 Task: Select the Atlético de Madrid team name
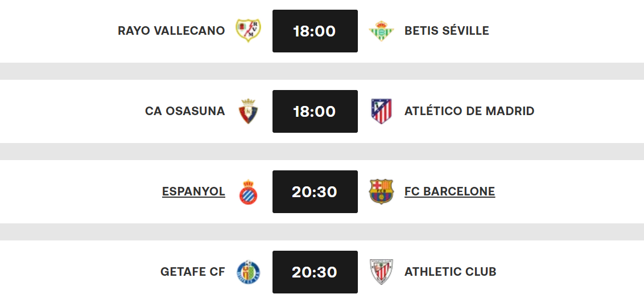click(469, 111)
